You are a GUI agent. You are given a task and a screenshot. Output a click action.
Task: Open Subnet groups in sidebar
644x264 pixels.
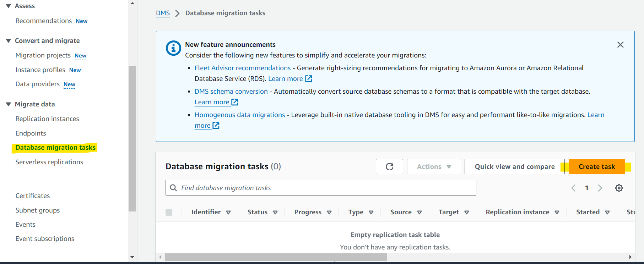(38, 210)
